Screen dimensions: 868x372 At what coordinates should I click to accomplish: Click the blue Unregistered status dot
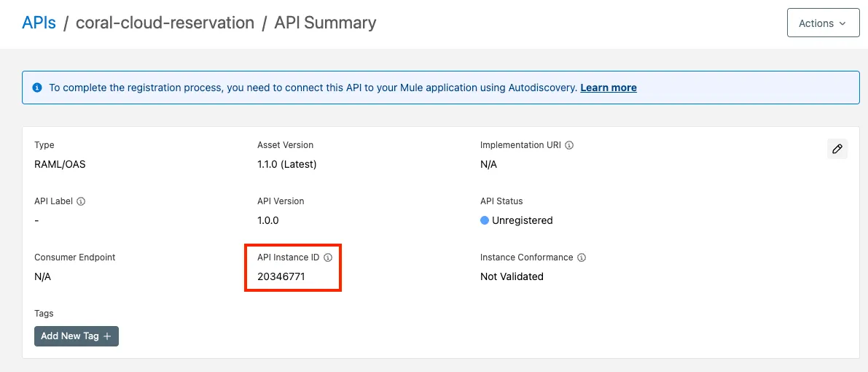(485, 220)
